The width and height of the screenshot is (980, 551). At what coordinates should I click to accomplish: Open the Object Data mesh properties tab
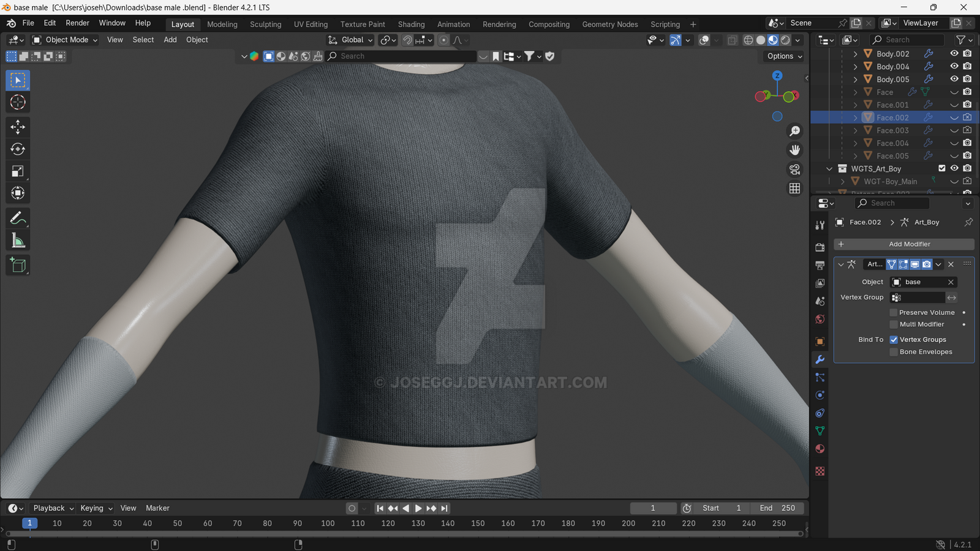pos(820,431)
